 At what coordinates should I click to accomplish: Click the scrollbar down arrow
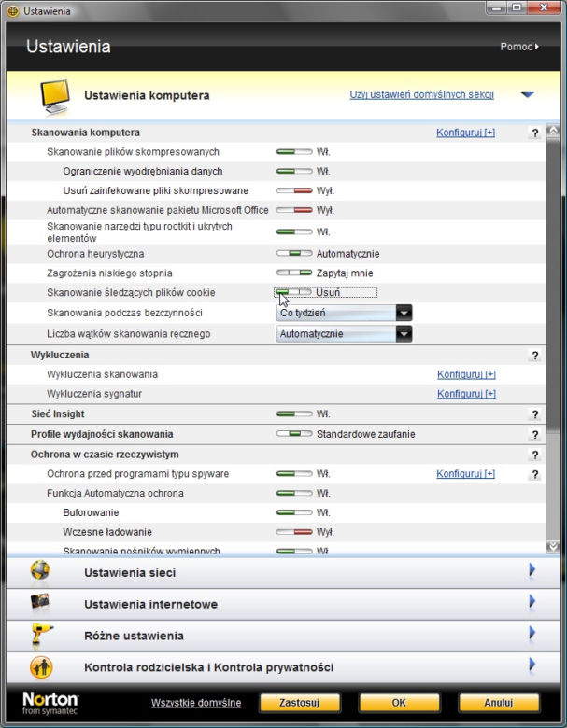click(553, 546)
